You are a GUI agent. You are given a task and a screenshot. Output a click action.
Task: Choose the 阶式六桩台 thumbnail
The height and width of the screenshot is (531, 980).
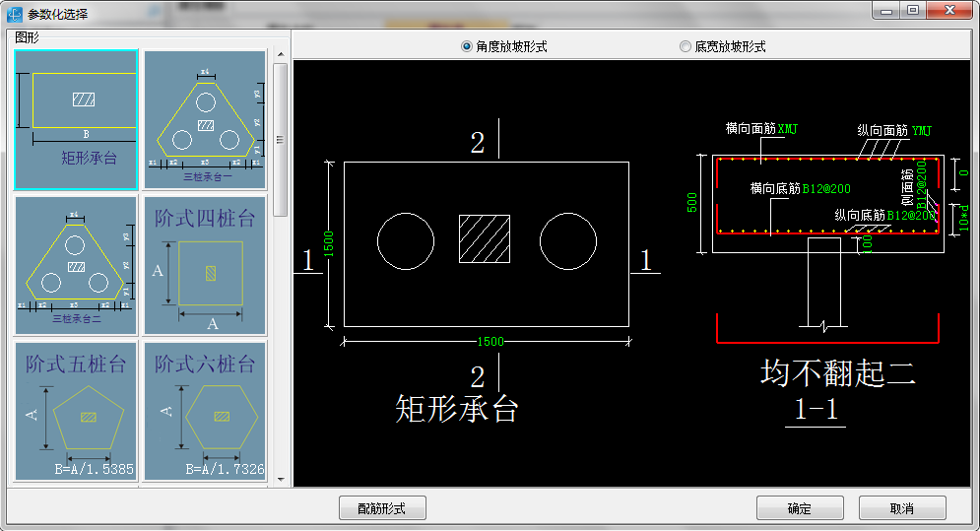tap(205, 411)
